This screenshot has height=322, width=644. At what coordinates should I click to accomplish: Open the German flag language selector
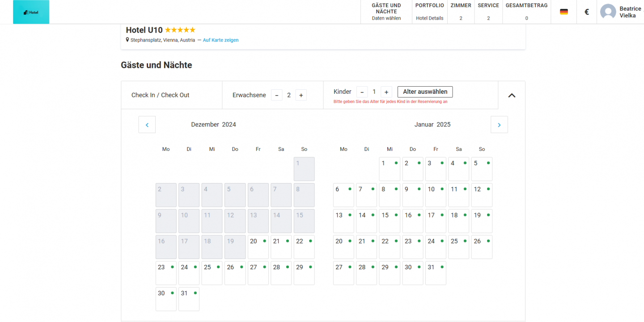(564, 12)
